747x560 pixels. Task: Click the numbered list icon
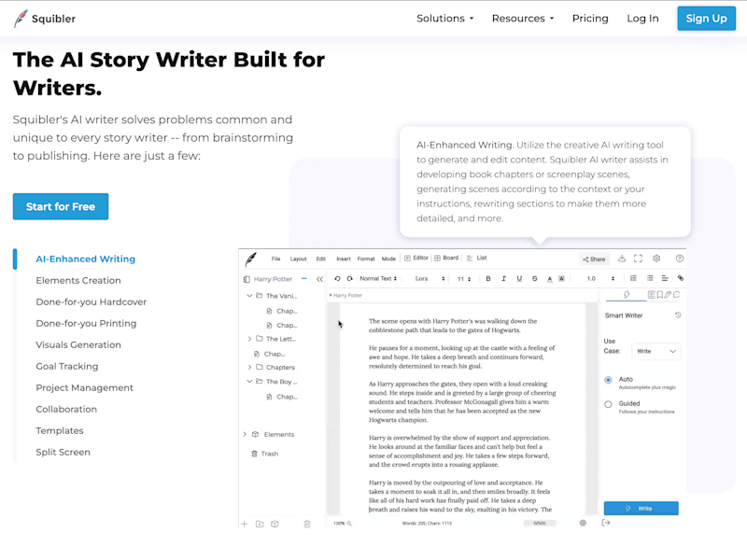point(633,278)
